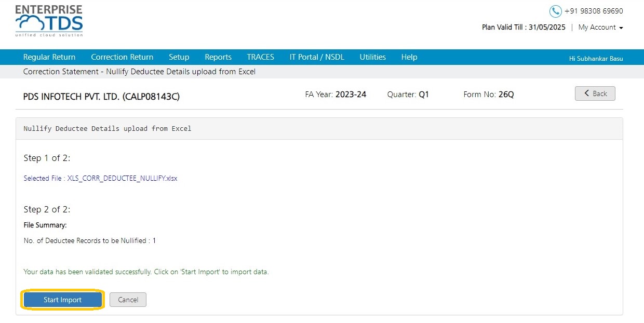644x323 pixels.
Task: Cancel the deductee nullify import
Action: (x=128, y=300)
